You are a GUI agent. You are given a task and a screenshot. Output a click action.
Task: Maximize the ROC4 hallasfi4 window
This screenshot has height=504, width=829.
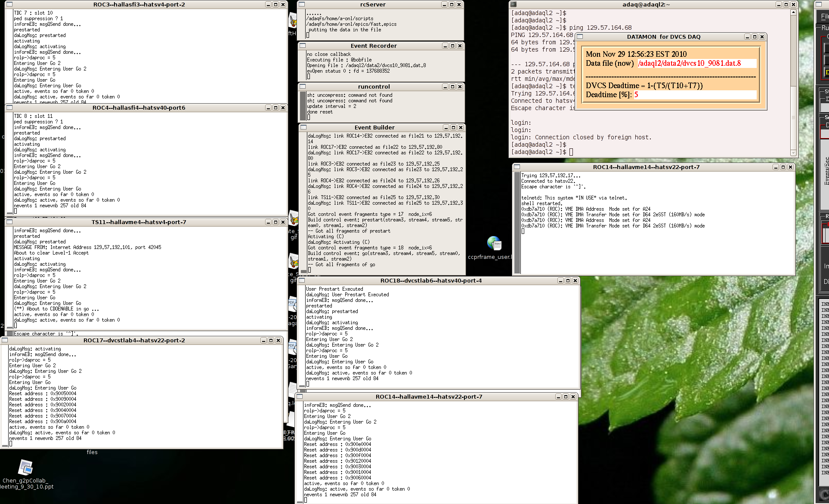(x=275, y=108)
